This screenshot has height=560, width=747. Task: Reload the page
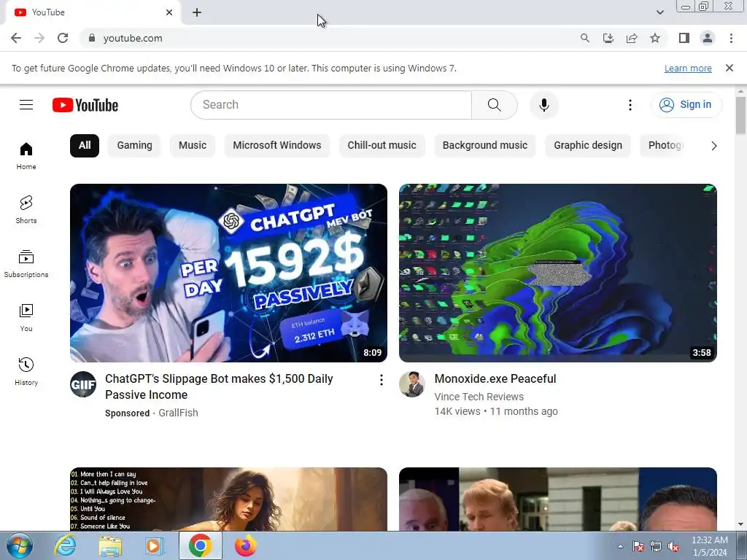(63, 38)
